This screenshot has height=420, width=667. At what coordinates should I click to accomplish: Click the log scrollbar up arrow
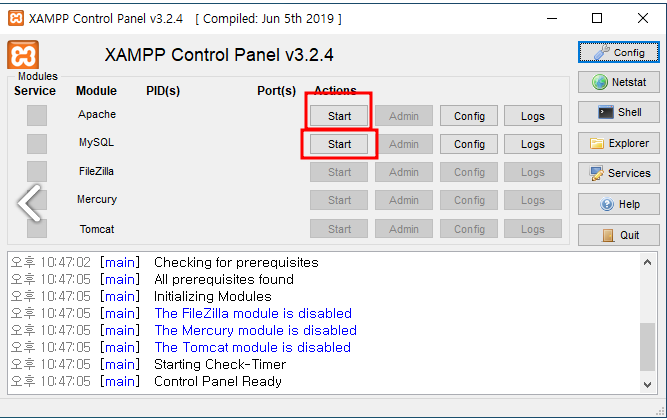click(647, 262)
